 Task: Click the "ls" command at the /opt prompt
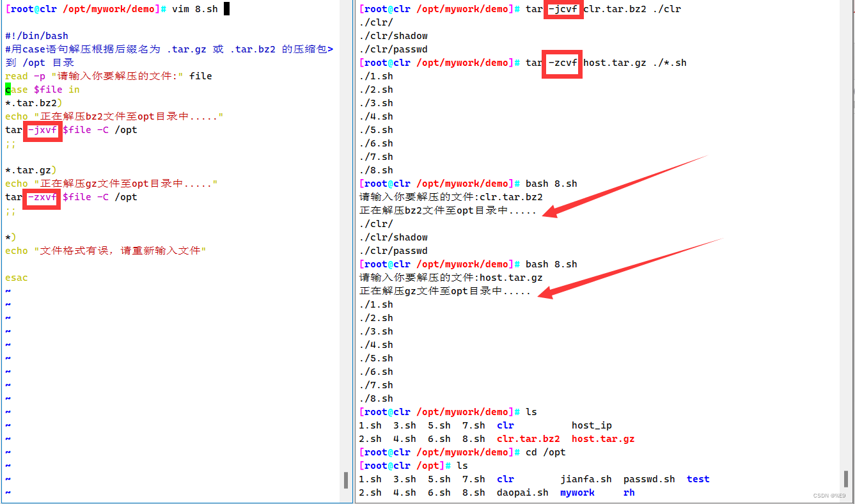click(x=462, y=466)
